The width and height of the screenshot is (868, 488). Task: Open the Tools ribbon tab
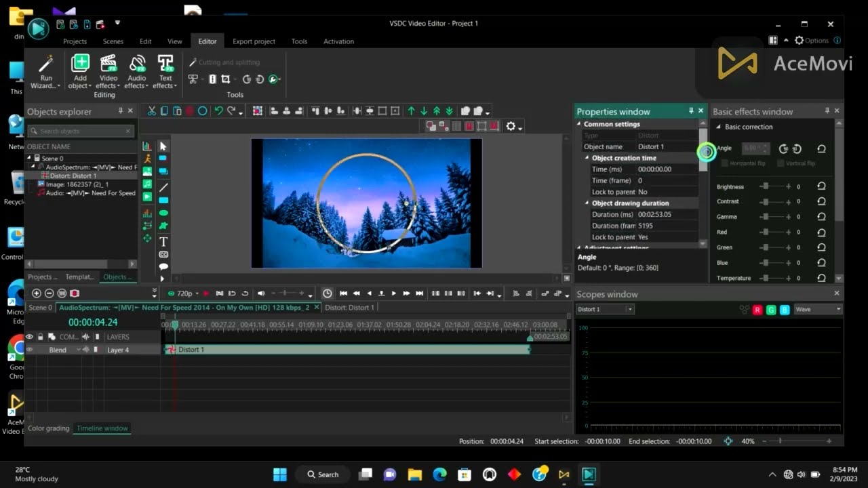click(299, 41)
